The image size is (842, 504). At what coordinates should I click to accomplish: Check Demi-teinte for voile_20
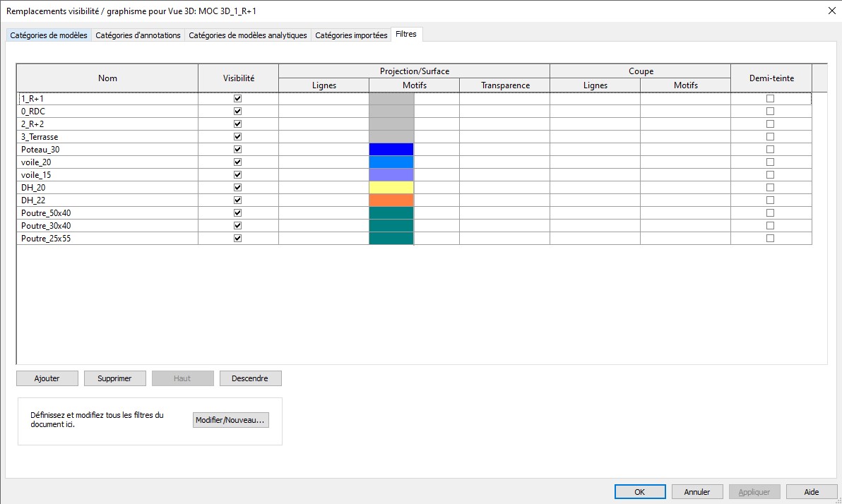(x=770, y=162)
